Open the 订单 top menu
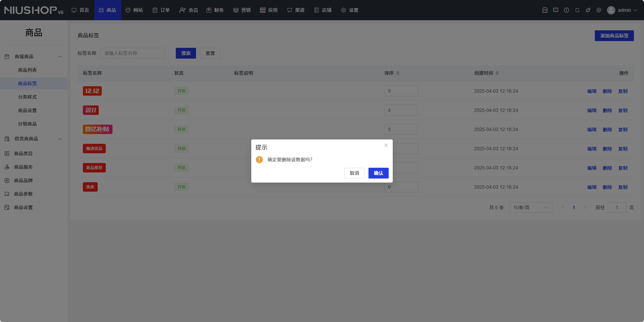644x322 pixels. coord(161,10)
